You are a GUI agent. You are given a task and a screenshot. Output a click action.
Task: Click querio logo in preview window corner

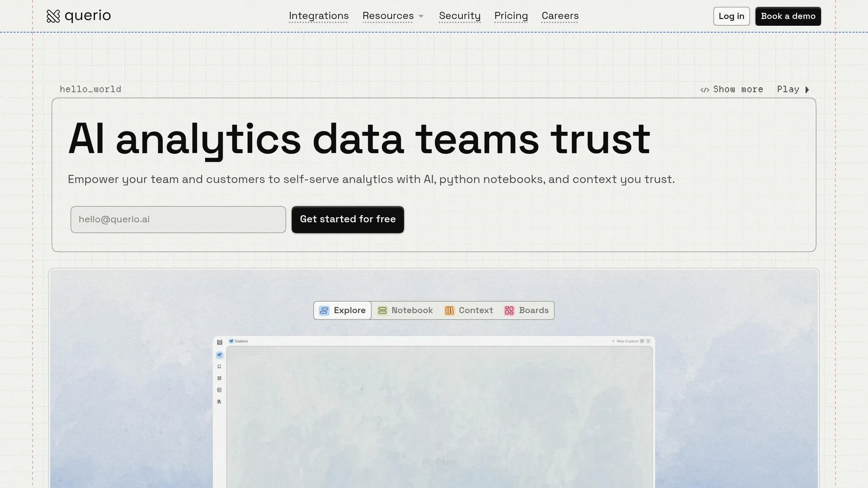coord(220,342)
